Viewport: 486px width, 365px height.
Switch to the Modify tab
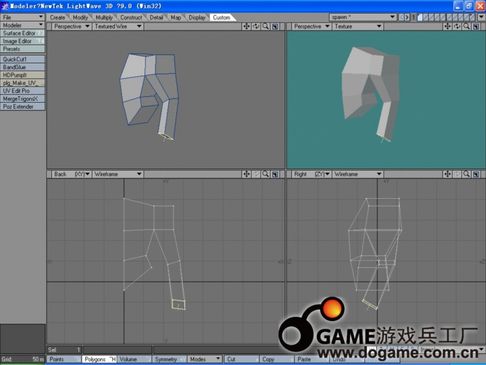click(x=80, y=17)
